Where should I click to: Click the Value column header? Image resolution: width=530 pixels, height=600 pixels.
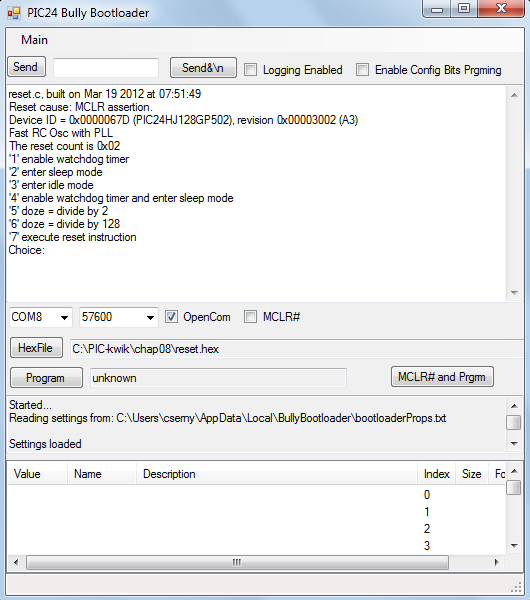click(x=38, y=474)
